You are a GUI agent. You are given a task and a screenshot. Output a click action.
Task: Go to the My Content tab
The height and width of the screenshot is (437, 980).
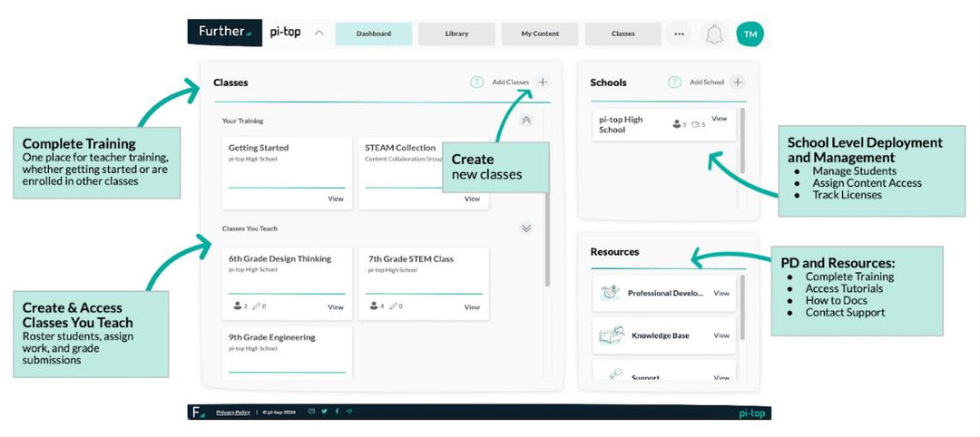540,34
